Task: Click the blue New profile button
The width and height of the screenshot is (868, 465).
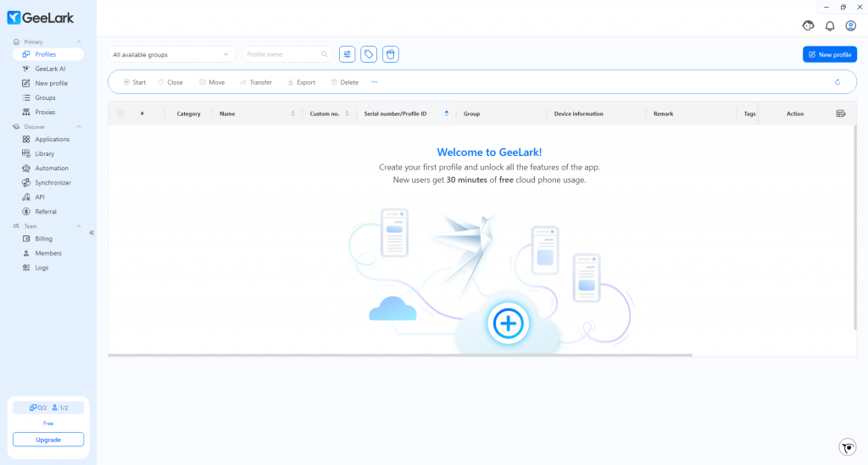Action: pyautogui.click(x=830, y=54)
